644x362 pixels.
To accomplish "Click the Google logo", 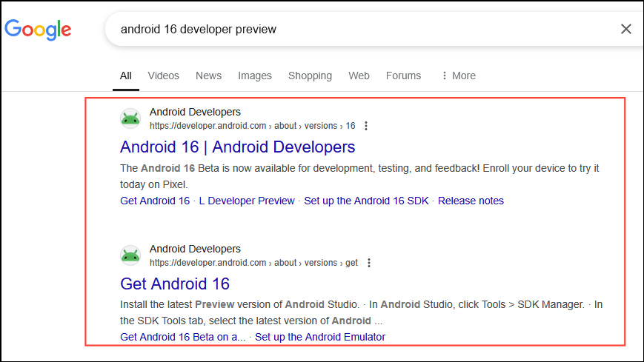I will coord(38,29).
